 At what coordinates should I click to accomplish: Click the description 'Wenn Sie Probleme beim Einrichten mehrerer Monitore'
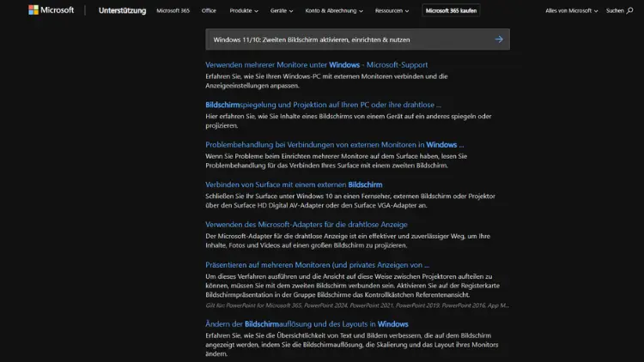click(x=336, y=160)
